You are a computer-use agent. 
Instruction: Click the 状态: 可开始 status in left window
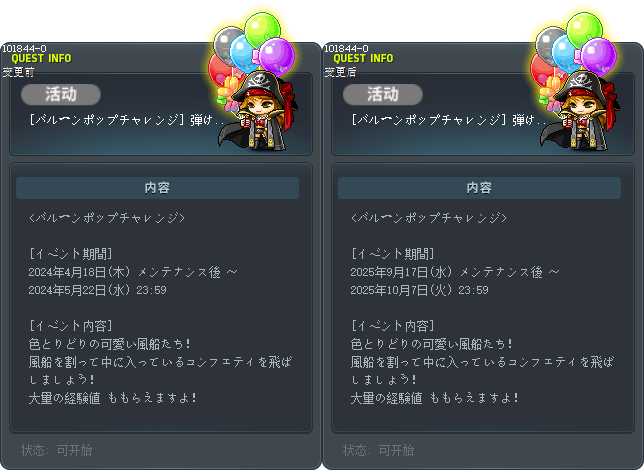(x=57, y=450)
